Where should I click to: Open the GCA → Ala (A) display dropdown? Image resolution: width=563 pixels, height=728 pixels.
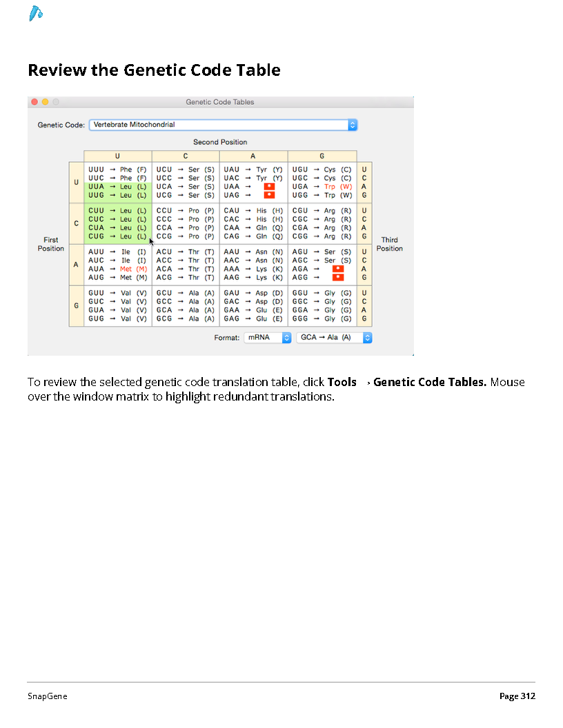[x=334, y=338]
